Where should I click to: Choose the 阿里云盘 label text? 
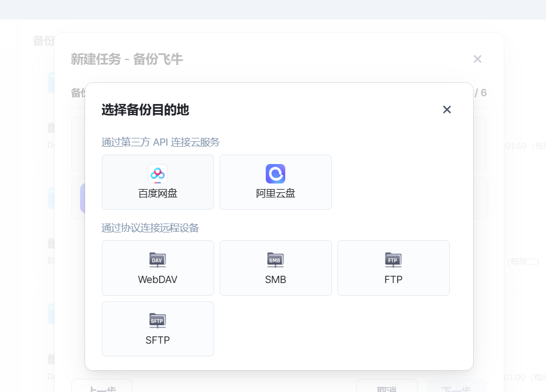tap(275, 193)
